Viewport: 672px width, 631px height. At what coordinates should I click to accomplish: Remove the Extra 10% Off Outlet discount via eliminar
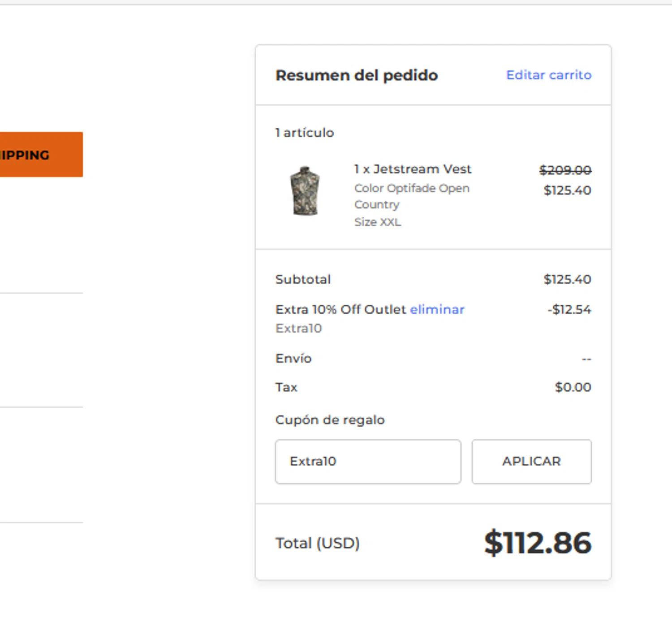[x=437, y=309]
